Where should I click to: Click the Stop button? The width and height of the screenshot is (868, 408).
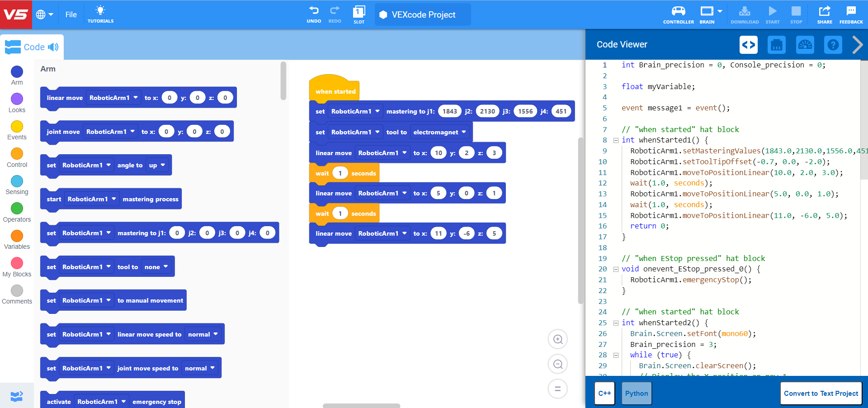pyautogui.click(x=796, y=14)
